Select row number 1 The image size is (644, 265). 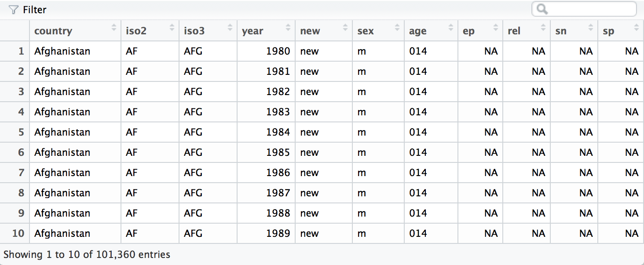click(x=21, y=51)
